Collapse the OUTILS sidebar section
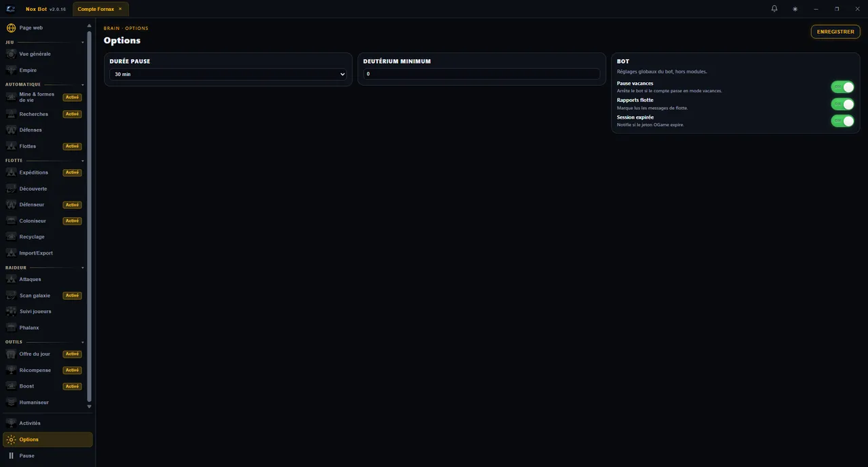The image size is (868, 467). (83, 342)
